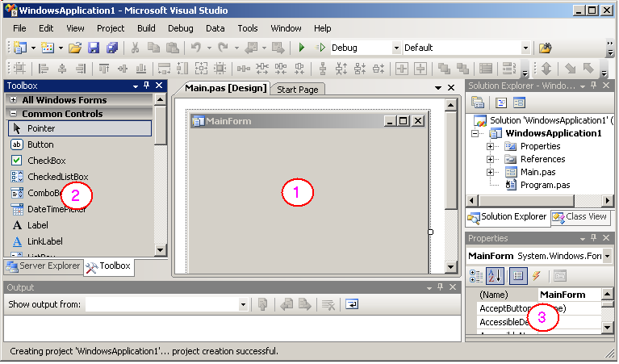The image size is (619, 364).
Task: Toggle word wrap in Output panel
Action: point(352,304)
